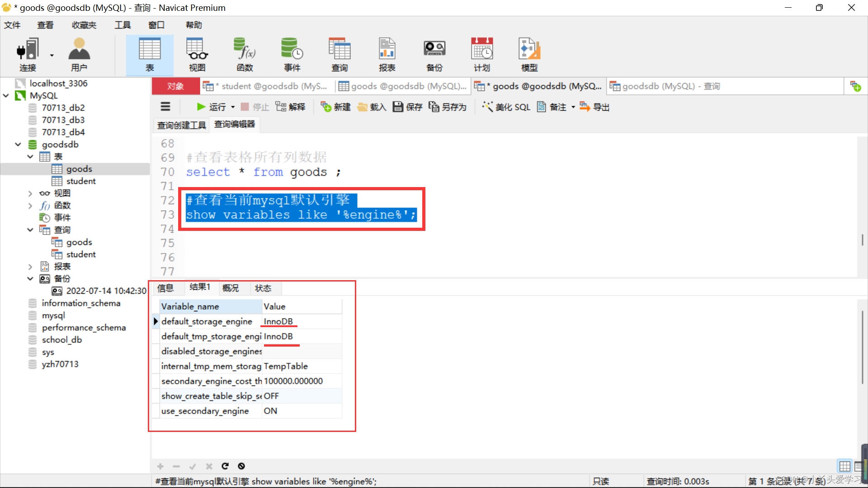Click the stop icon below results

[x=241, y=466]
